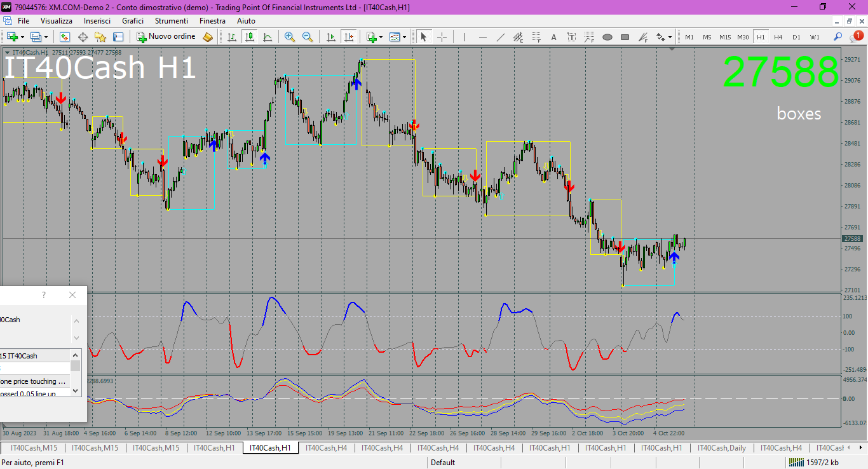Open the File menu

pos(24,21)
